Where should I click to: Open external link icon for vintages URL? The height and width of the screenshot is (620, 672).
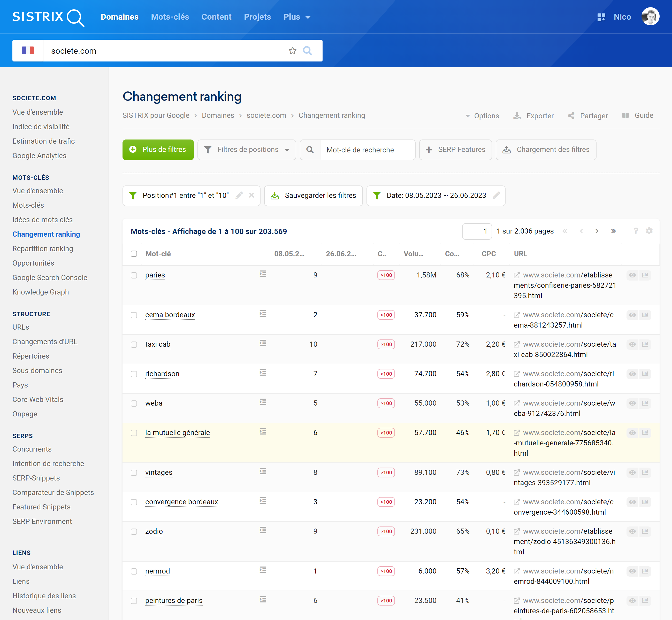tap(517, 472)
